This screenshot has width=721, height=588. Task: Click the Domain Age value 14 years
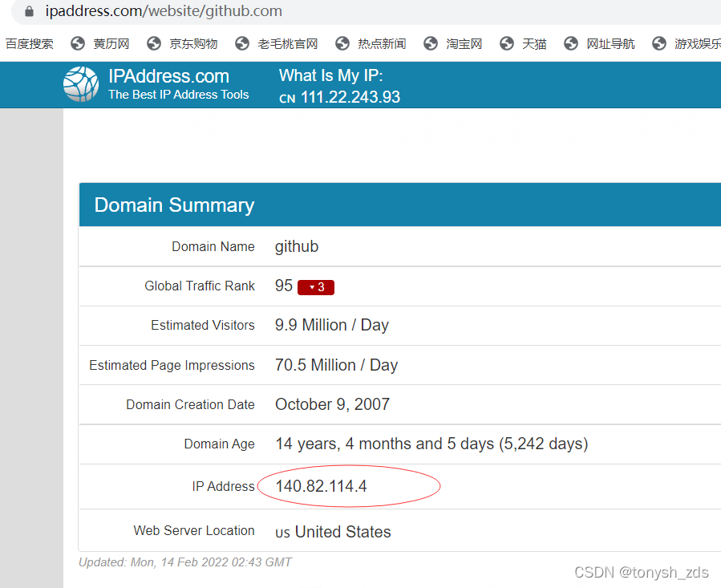coord(431,444)
